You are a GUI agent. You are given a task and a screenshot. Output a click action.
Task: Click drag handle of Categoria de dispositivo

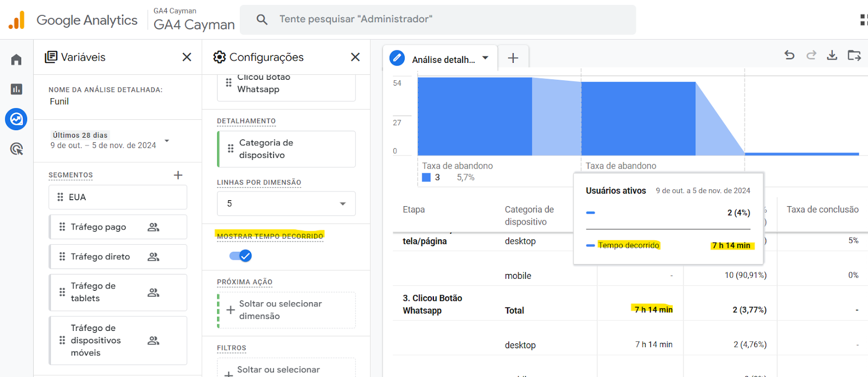tap(231, 149)
